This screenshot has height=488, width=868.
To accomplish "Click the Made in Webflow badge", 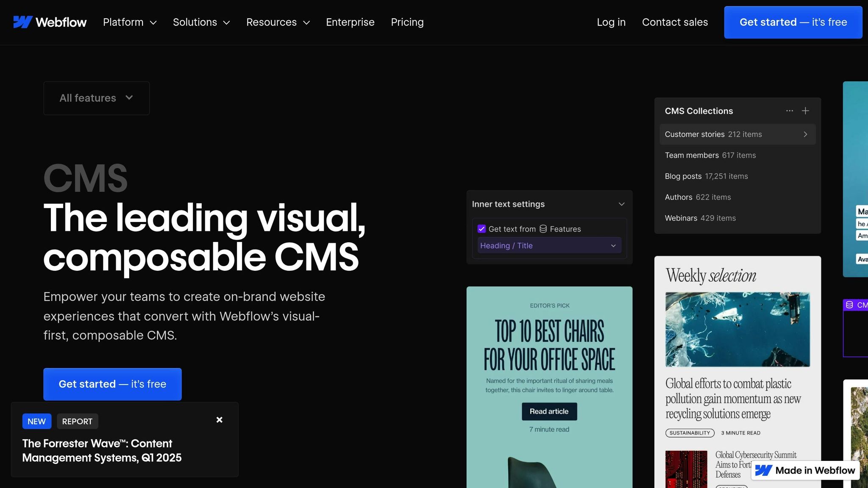I will tap(805, 470).
